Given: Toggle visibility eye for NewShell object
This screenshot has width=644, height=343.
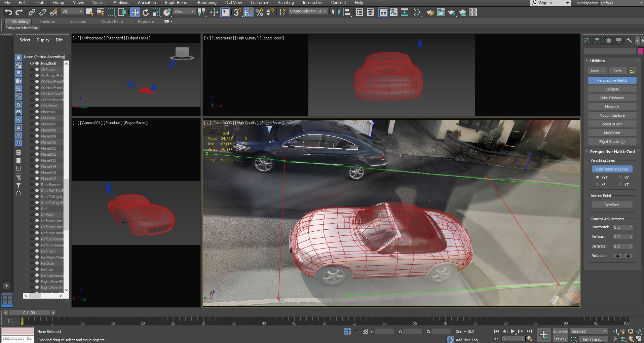Looking at the screenshot, I should [32, 64].
